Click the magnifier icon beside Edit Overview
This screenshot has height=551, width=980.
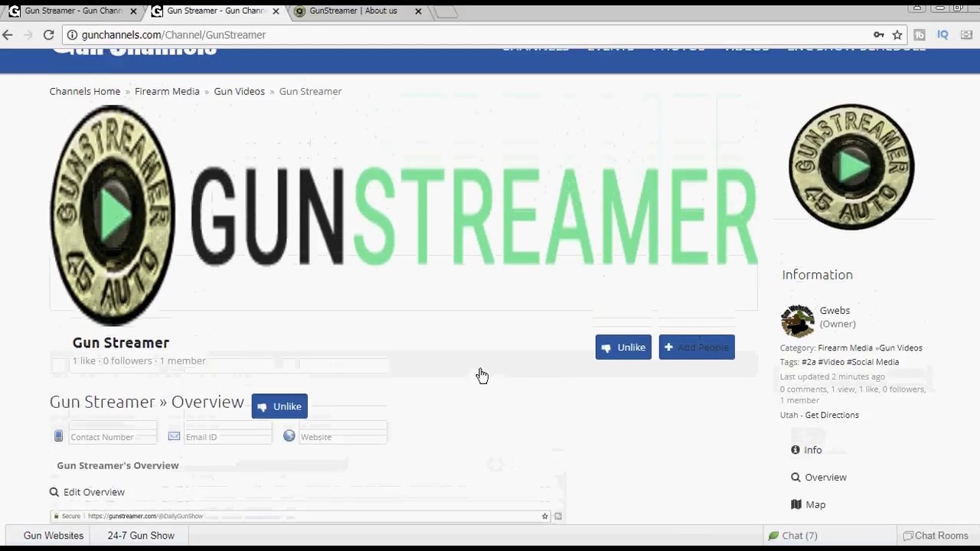pos(54,492)
